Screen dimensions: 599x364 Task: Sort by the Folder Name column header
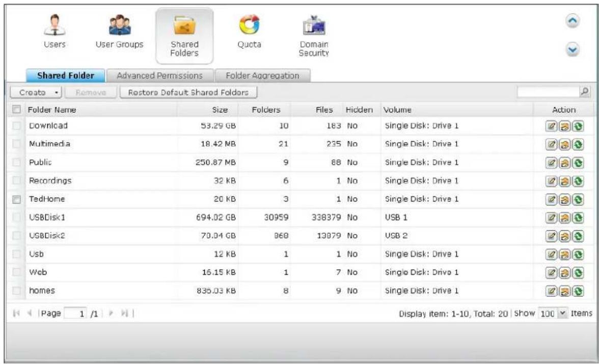point(101,109)
